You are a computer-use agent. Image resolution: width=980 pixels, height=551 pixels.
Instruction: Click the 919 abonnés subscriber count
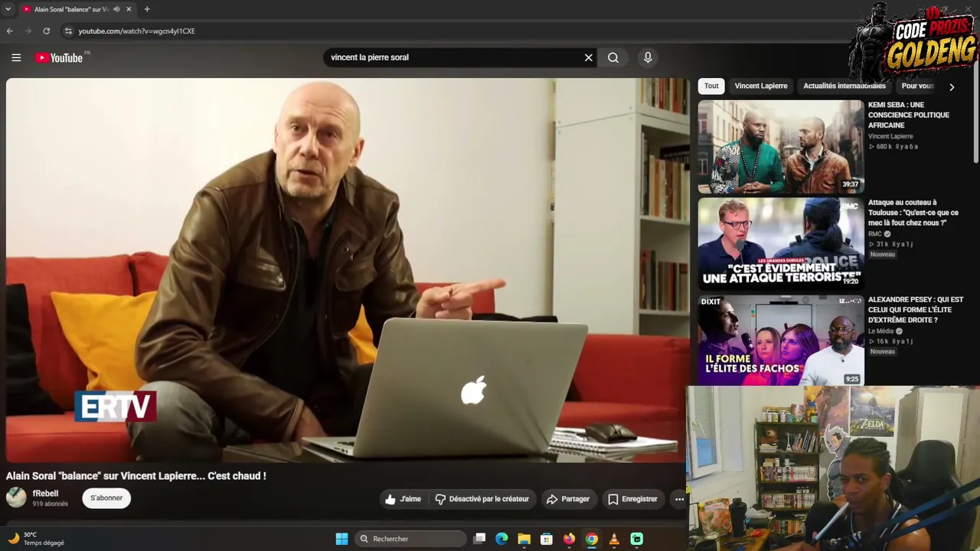[50, 504]
